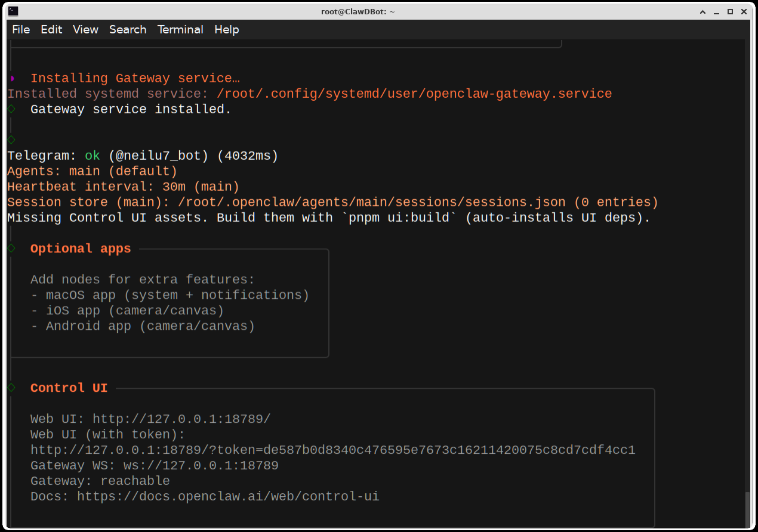Click the diamond marker beside Gateway service installed
Viewport: 758px width, 532px height.
11,109
